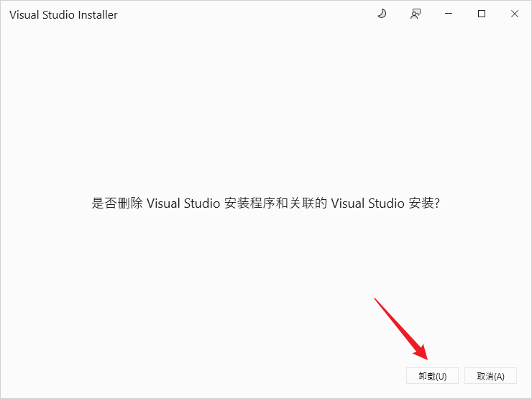Close the Visual Studio Installer dialog

click(515, 14)
